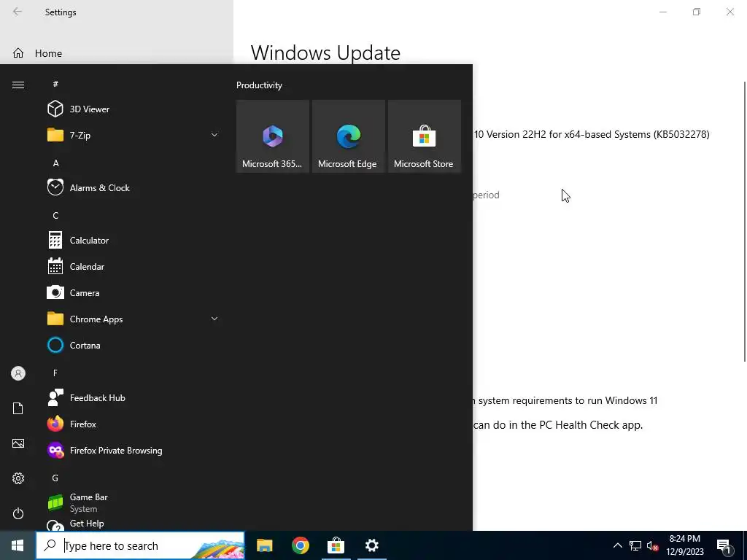Open Microsoft Store from the taskbar
Image resolution: width=747 pixels, height=560 pixels.
coord(336,545)
